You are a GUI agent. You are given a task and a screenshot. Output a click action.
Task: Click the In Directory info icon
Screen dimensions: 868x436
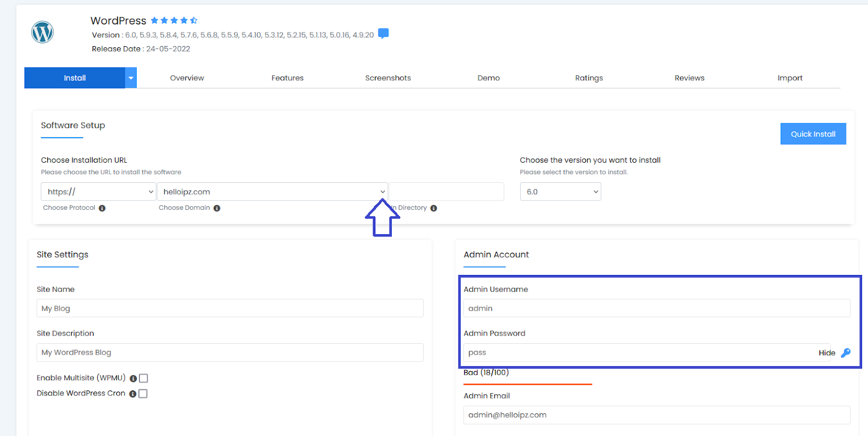433,208
